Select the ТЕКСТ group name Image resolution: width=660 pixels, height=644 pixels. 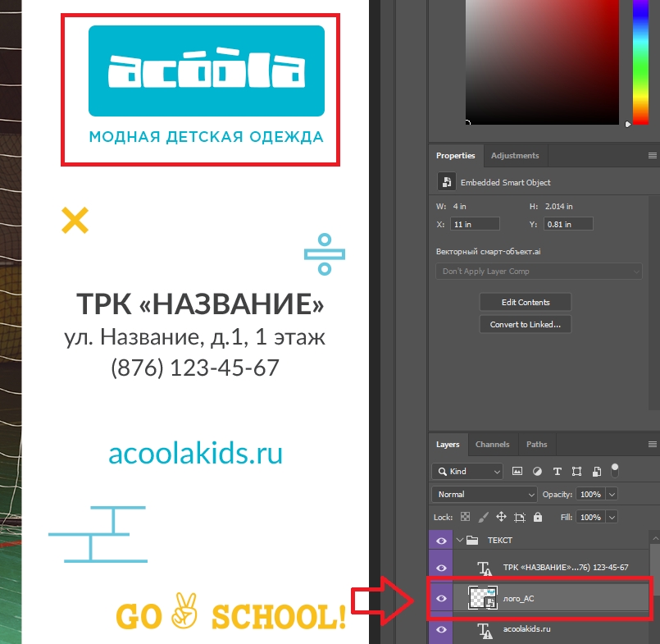coord(499,540)
